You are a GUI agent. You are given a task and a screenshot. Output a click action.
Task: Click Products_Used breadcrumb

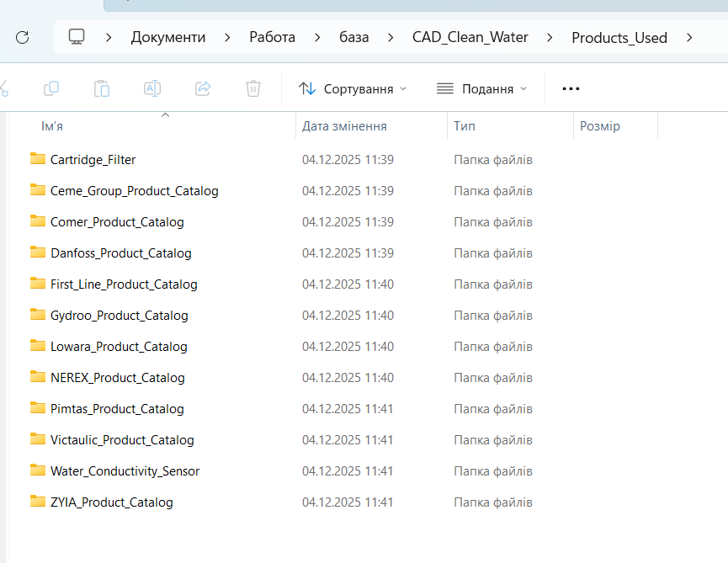619,38
